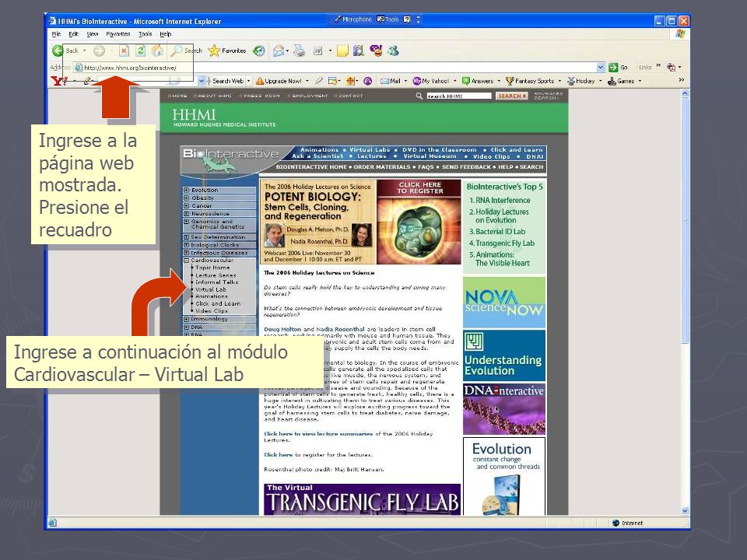
Task: Expand the Neuroscience topic in the sidebar
Action: coord(186,213)
